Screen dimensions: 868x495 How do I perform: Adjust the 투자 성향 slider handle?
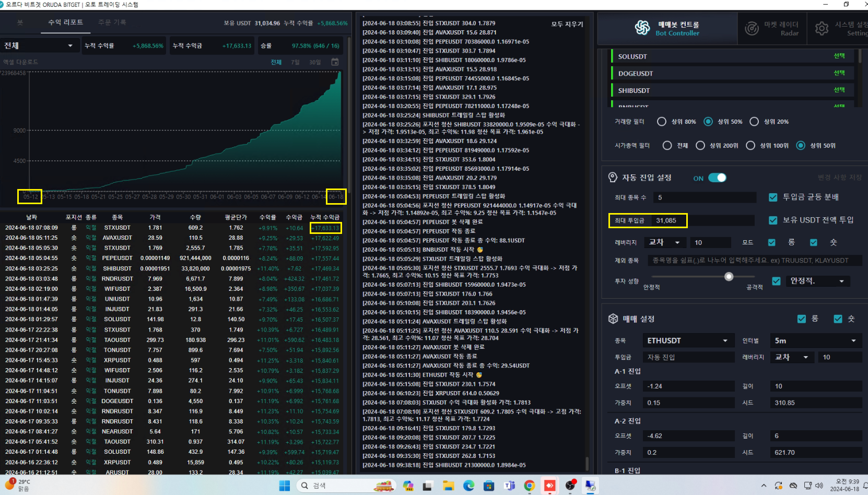tap(729, 277)
